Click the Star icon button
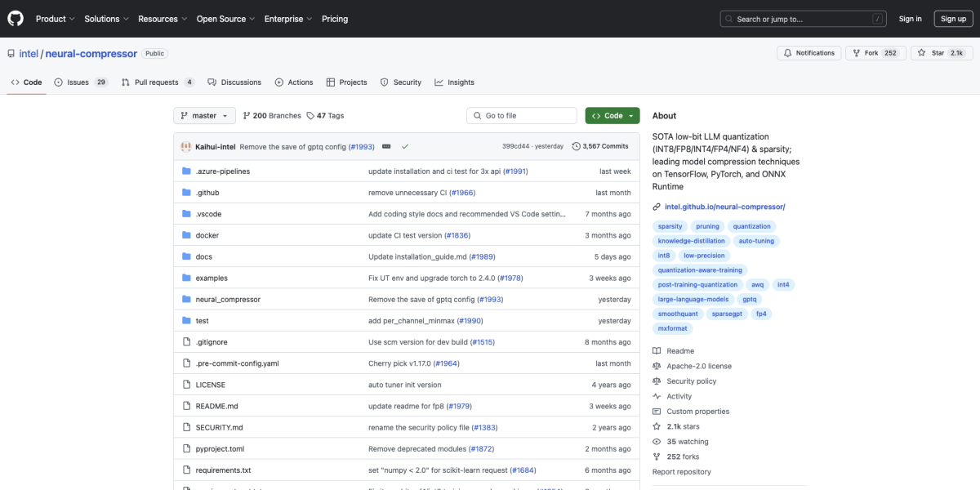This screenshot has height=490, width=980. (x=922, y=53)
